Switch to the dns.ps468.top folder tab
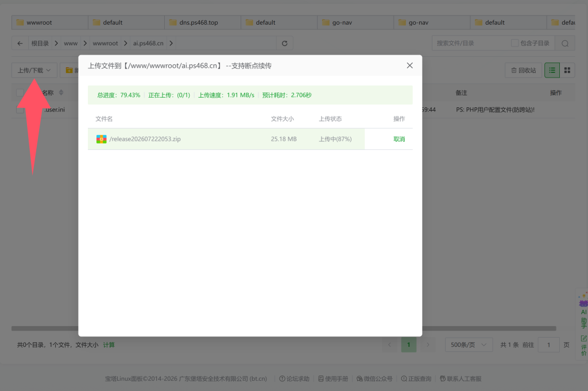This screenshot has width=588, height=391. 203,22
